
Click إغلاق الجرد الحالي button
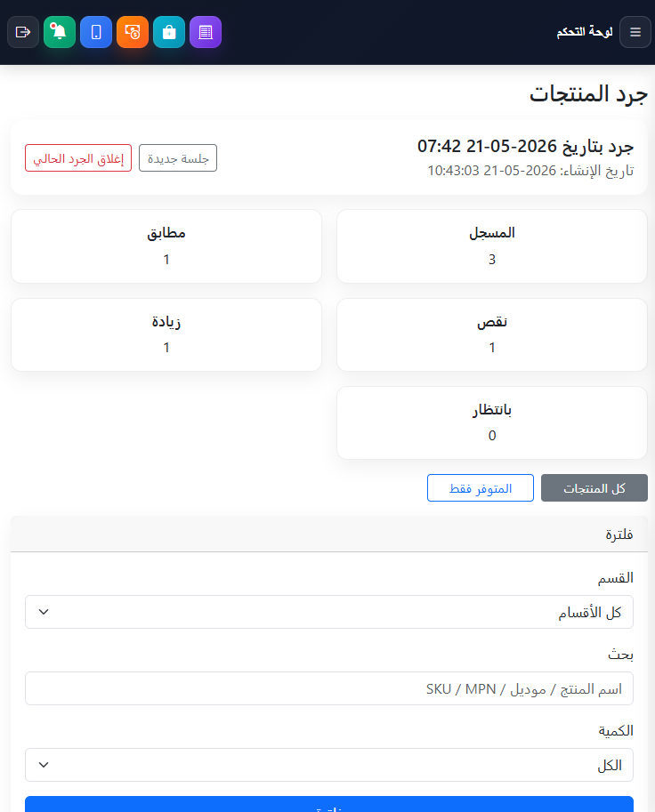[x=78, y=158]
